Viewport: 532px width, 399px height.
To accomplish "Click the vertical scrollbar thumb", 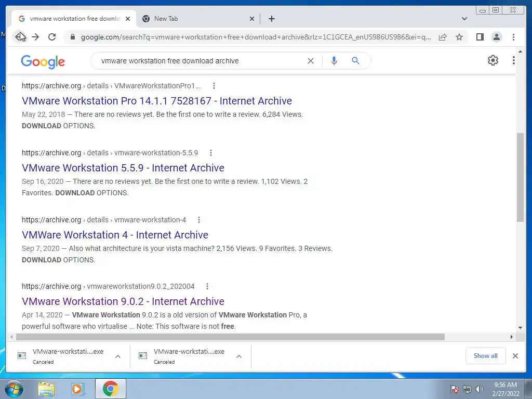I will click(520, 178).
